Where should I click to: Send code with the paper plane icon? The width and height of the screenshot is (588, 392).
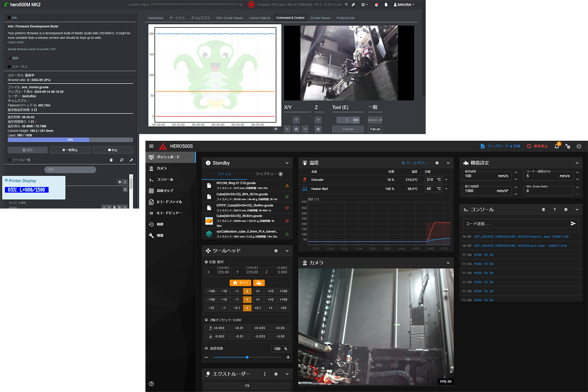click(573, 223)
